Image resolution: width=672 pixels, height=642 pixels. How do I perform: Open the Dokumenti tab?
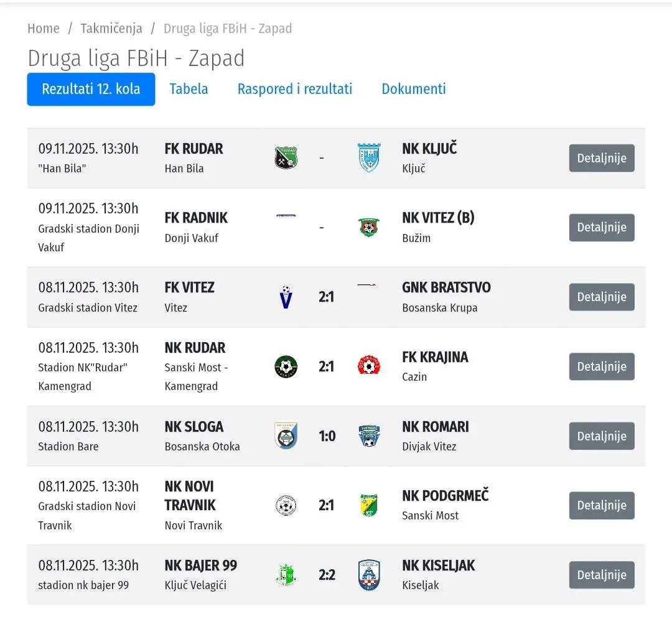pyautogui.click(x=414, y=89)
